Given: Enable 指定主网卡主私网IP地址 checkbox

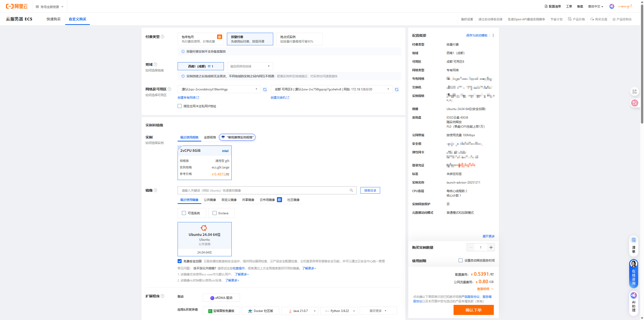Looking at the screenshot, I should coord(180,106).
